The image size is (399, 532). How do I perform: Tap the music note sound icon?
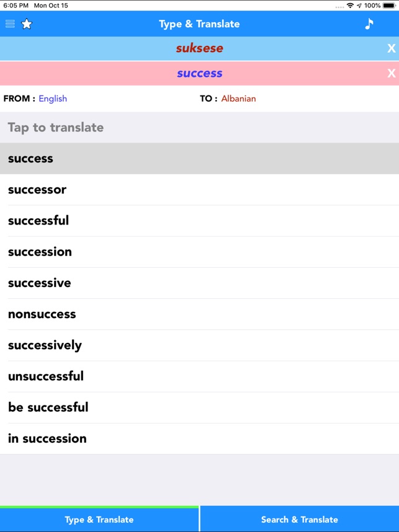[x=369, y=24]
